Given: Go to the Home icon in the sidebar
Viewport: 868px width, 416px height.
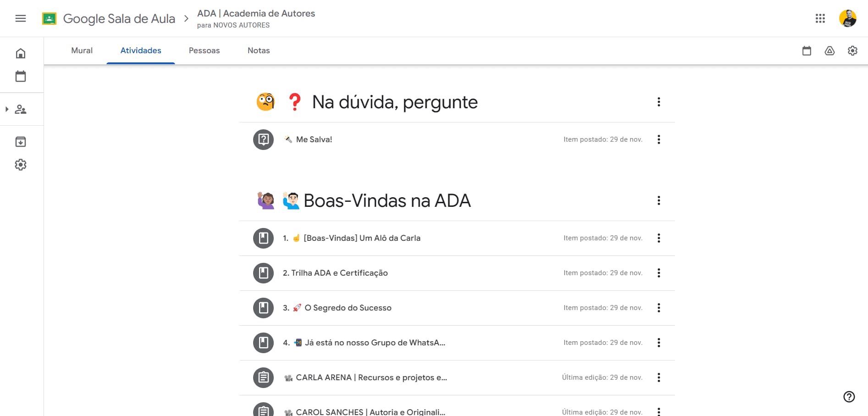Looking at the screenshot, I should [21, 54].
